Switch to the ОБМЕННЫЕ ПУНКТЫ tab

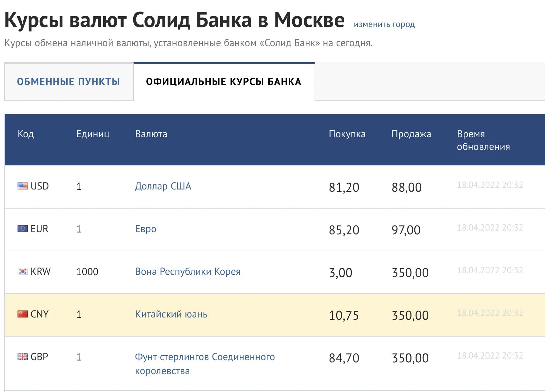pos(69,82)
